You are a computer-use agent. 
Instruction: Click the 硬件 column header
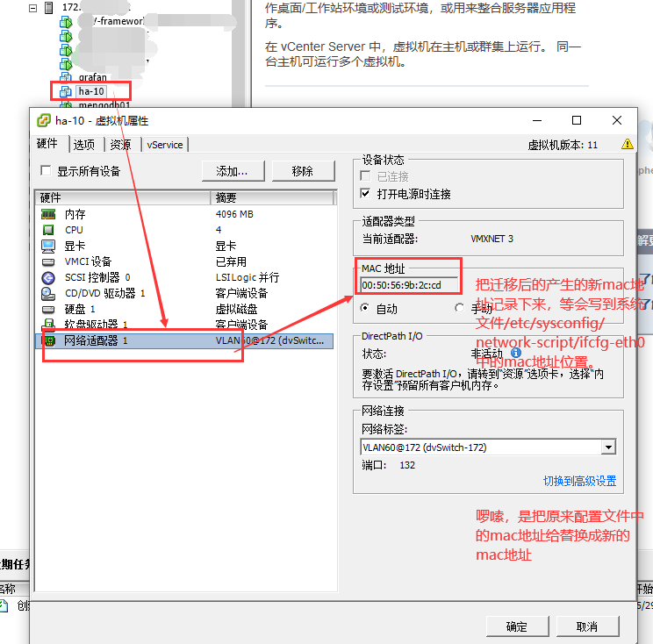(x=123, y=197)
